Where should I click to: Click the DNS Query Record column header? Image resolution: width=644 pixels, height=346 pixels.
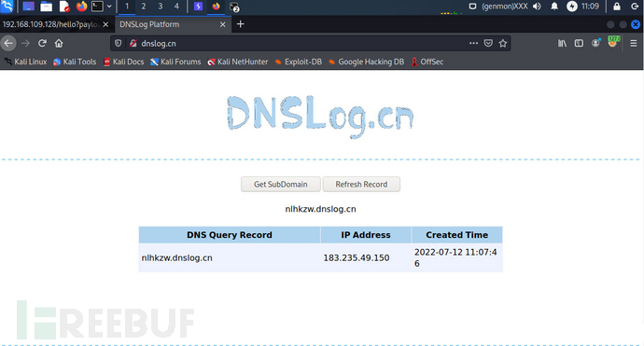(x=230, y=235)
